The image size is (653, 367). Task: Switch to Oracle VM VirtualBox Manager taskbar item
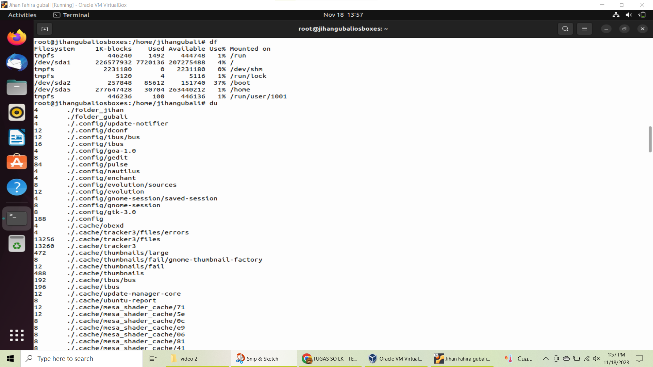pyautogui.click(x=396, y=358)
